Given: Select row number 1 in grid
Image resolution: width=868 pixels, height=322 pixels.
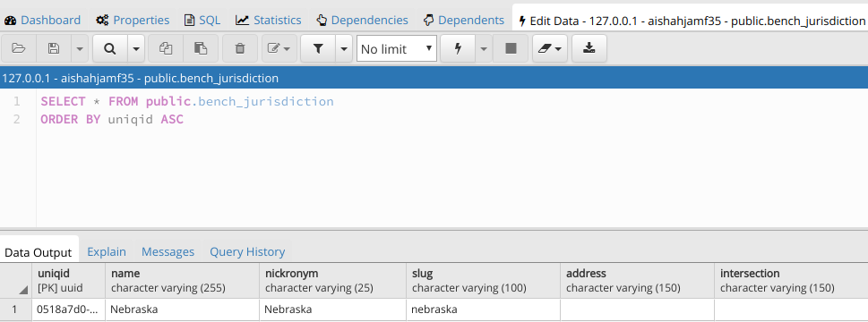Looking at the screenshot, I should pyautogui.click(x=15, y=309).
